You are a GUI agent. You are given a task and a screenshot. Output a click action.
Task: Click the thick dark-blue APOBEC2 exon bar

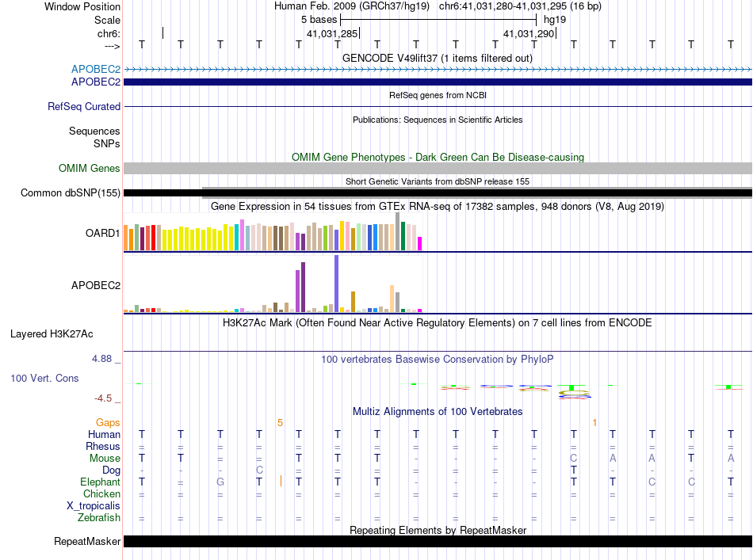(438, 82)
